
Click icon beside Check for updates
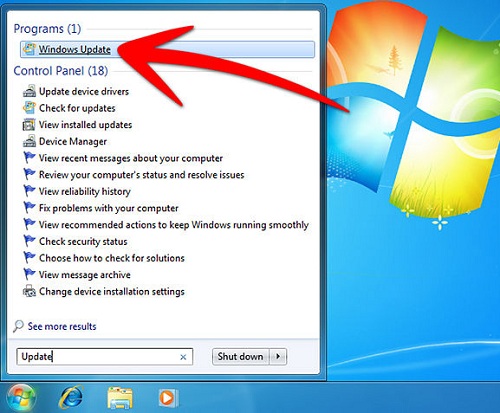tap(29, 107)
